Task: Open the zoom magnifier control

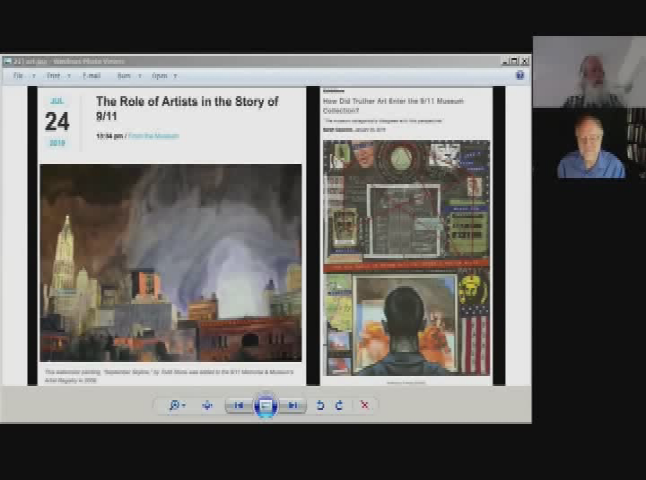Action: [177, 405]
